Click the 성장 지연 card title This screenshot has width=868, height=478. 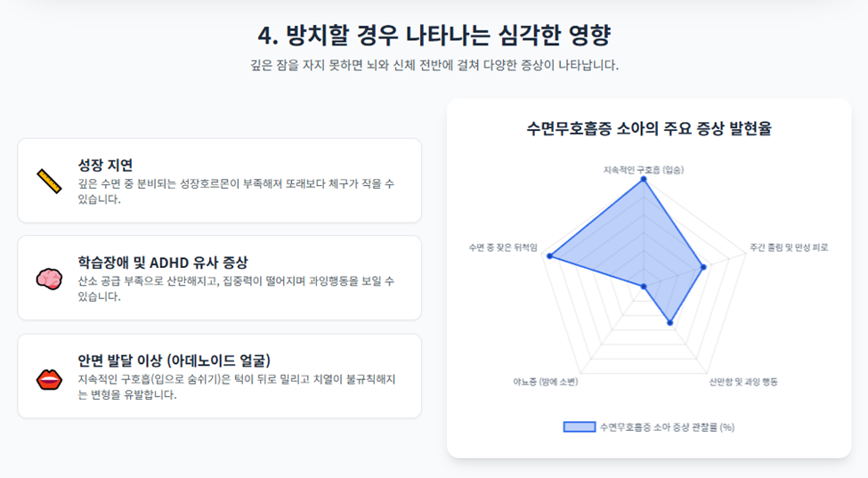(105, 165)
